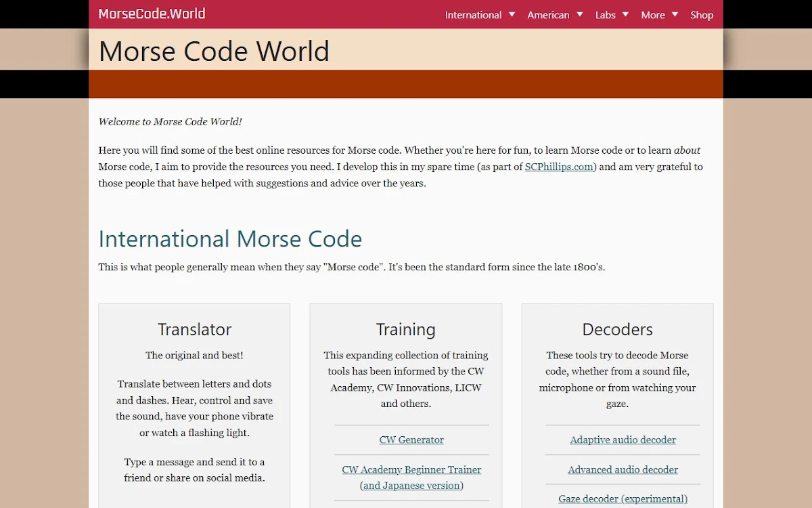Open the Japanese version trainer link
Image resolution: width=812 pixels, height=508 pixels.
[411, 486]
